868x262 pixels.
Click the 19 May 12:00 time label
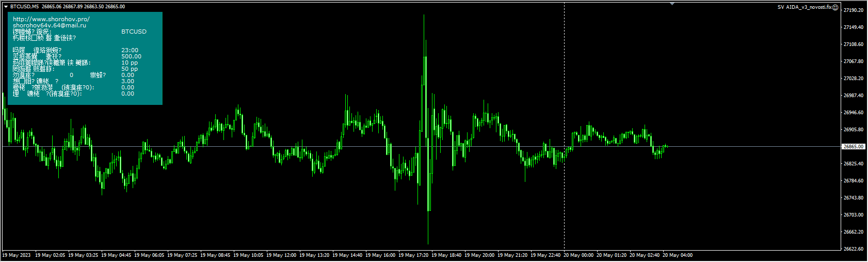click(x=281, y=255)
